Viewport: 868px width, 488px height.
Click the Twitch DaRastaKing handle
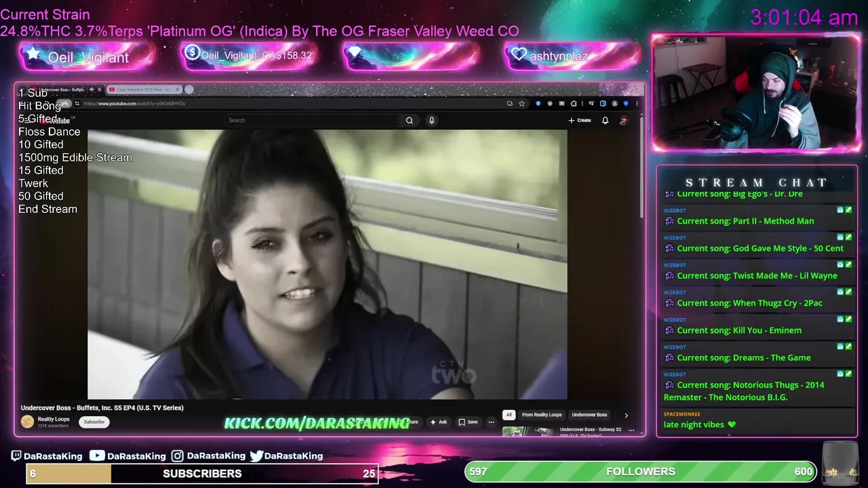coord(47,456)
